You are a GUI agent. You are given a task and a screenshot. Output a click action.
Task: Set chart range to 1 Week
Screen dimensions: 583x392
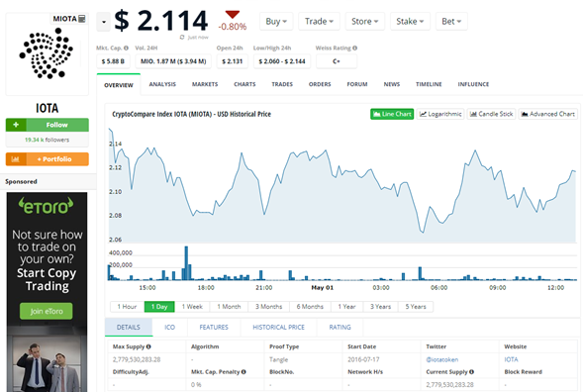192,307
